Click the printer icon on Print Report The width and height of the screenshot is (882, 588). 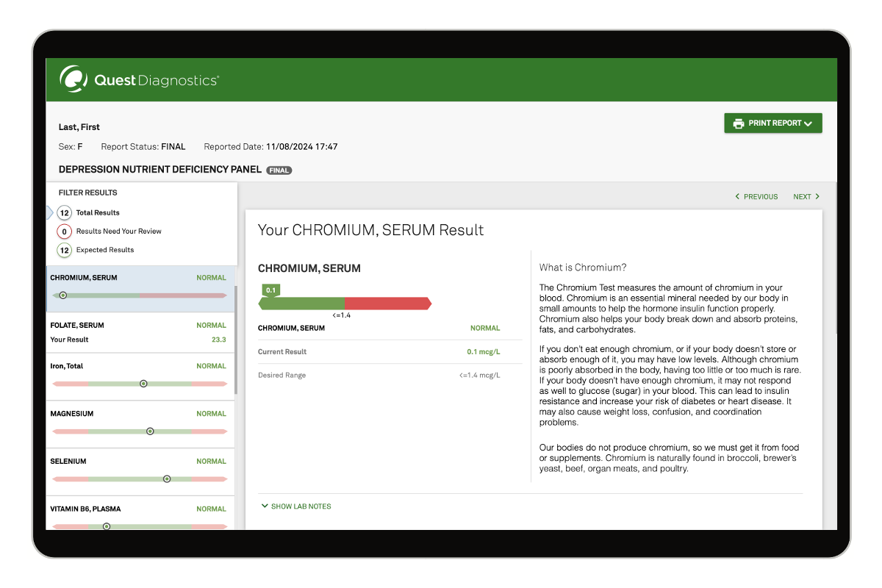click(739, 123)
